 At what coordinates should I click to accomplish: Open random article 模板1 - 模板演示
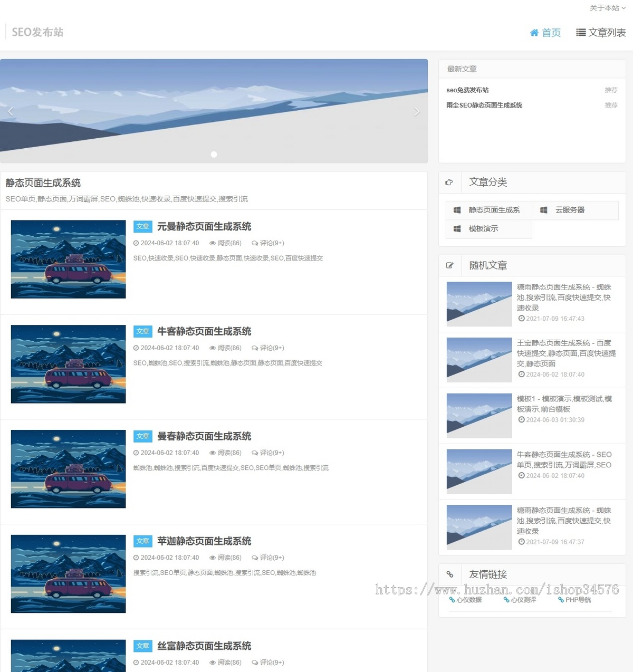coord(564,405)
